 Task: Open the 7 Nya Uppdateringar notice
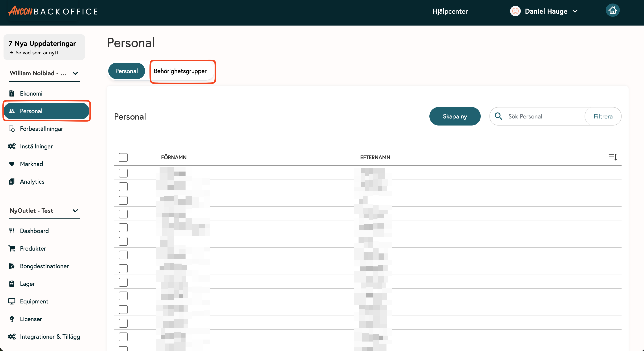tap(44, 47)
